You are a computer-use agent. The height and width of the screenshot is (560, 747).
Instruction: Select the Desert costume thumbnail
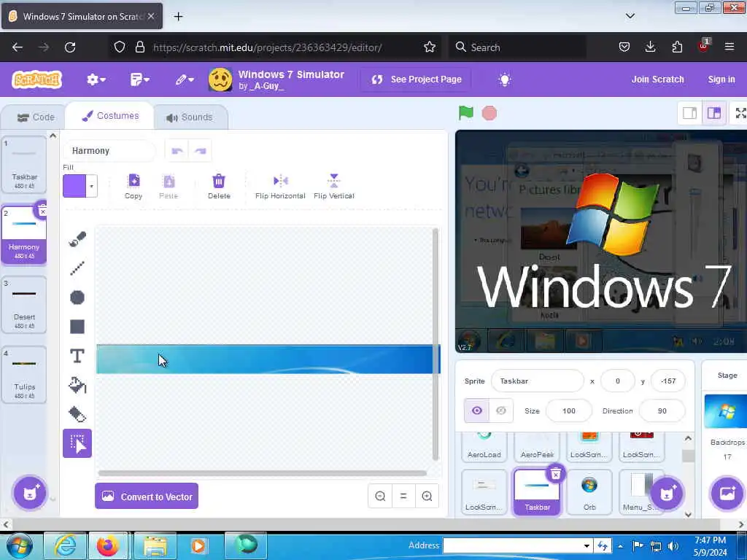tap(24, 304)
